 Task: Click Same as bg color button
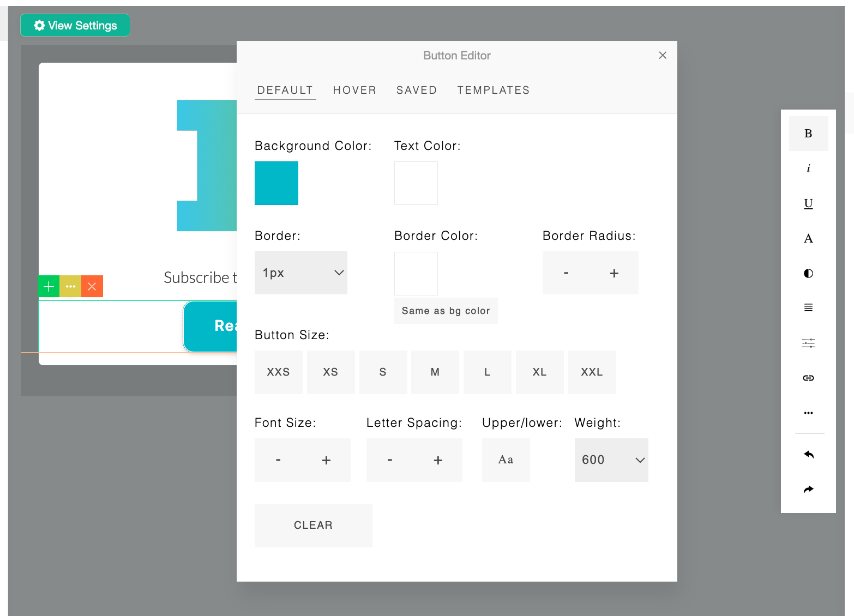click(x=446, y=311)
